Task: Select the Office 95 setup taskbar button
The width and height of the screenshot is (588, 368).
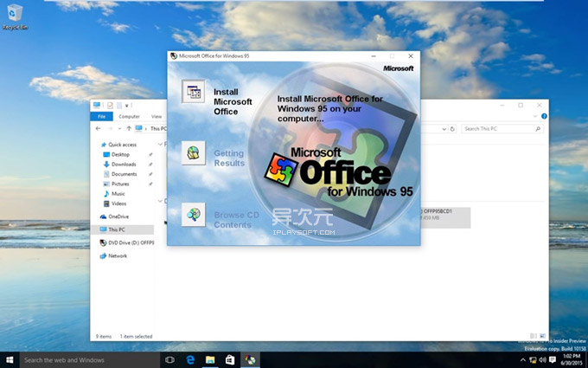Action: 250,359
